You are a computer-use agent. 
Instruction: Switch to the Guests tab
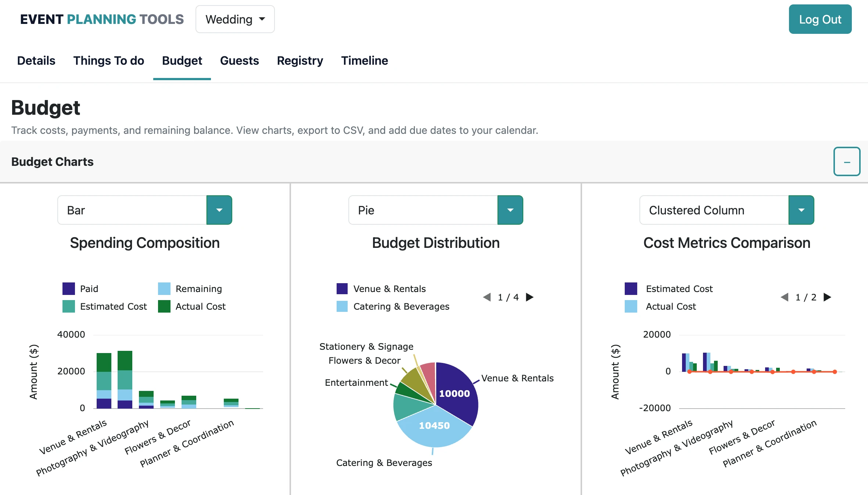pyautogui.click(x=240, y=61)
